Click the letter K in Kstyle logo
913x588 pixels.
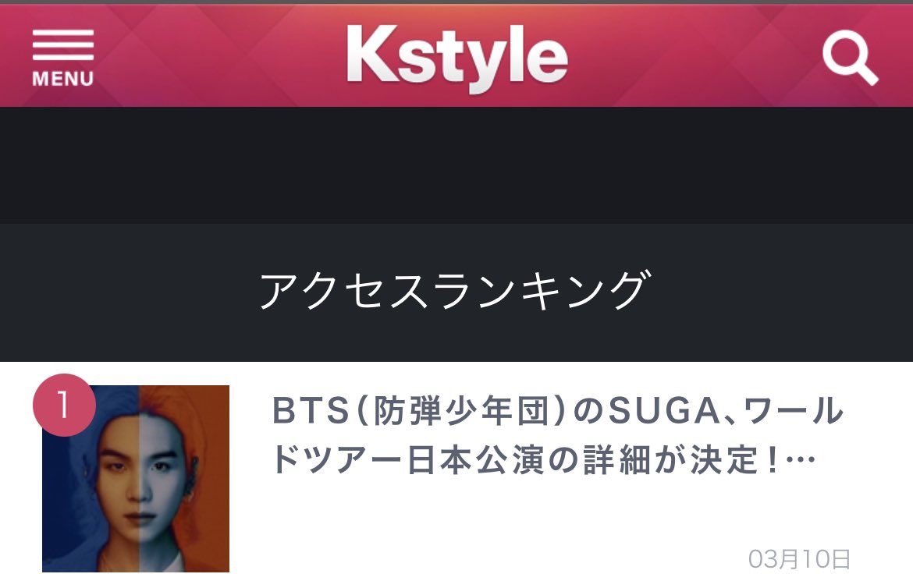371,54
